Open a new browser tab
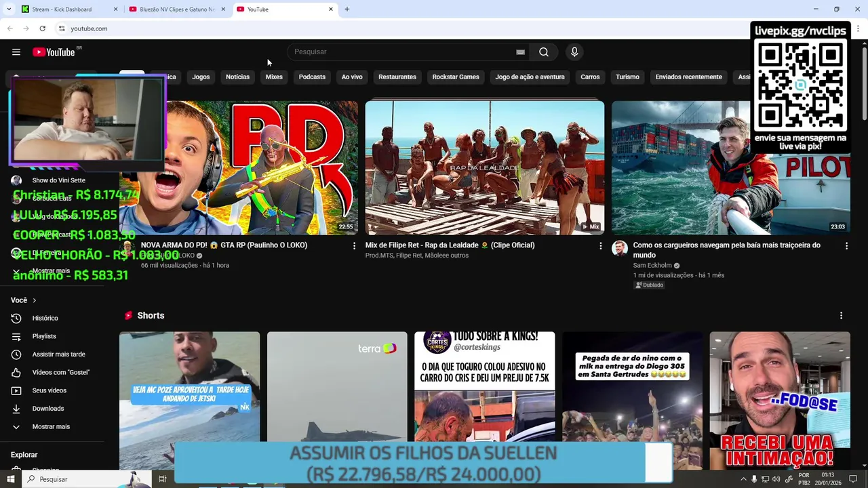 [347, 9]
